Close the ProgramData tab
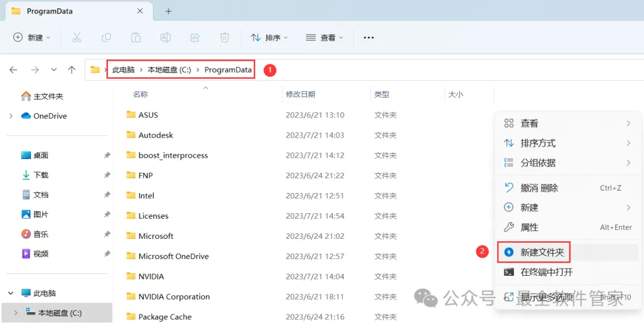Screen dimensions: 644x324 (x=140, y=11)
